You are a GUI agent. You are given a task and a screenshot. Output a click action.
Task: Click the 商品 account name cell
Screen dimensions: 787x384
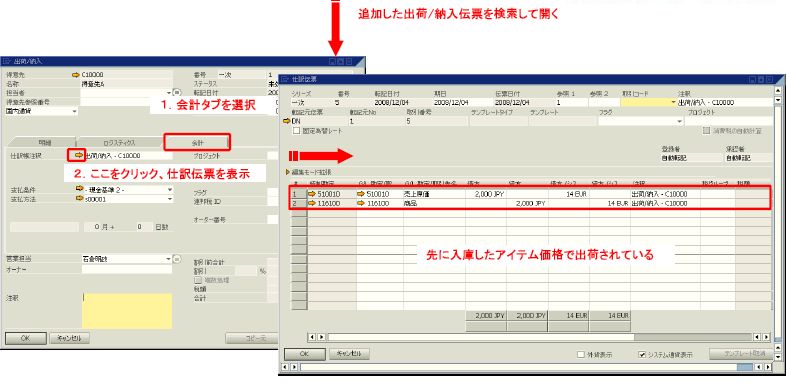click(x=434, y=203)
